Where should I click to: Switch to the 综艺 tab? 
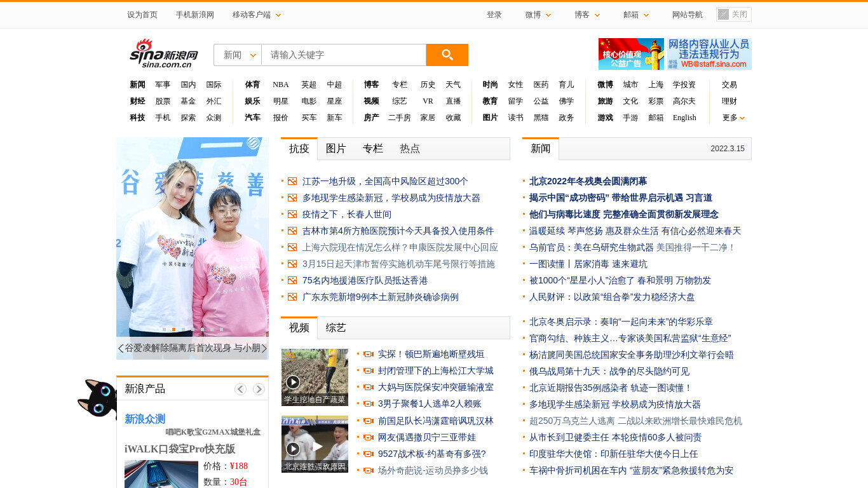[336, 328]
